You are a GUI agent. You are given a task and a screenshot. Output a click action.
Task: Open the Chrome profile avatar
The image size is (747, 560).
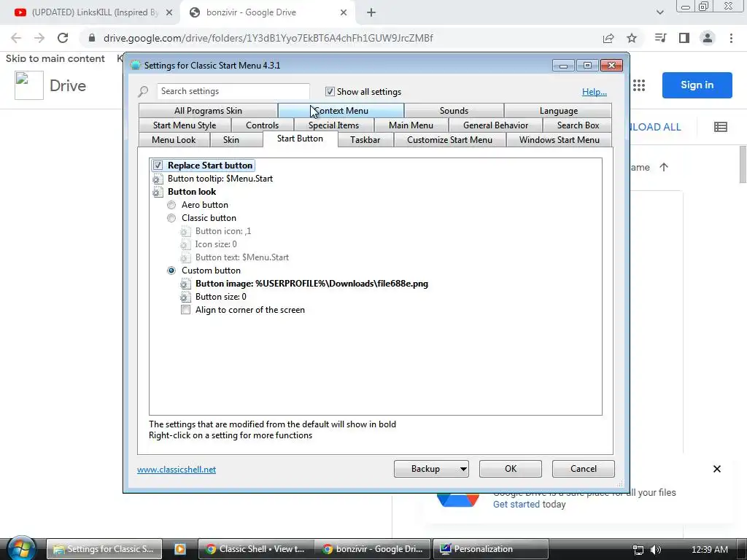(x=708, y=38)
